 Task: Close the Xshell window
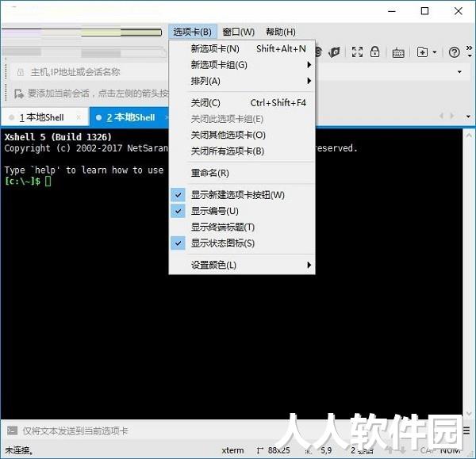click(458, 11)
